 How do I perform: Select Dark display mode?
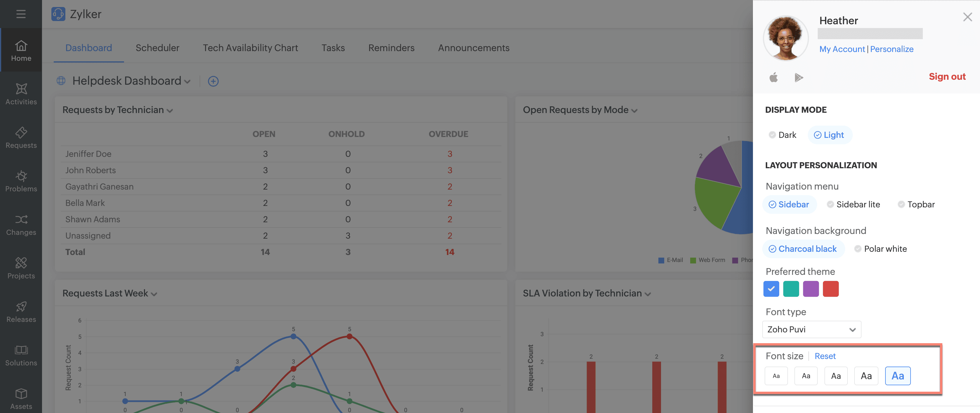(x=782, y=135)
